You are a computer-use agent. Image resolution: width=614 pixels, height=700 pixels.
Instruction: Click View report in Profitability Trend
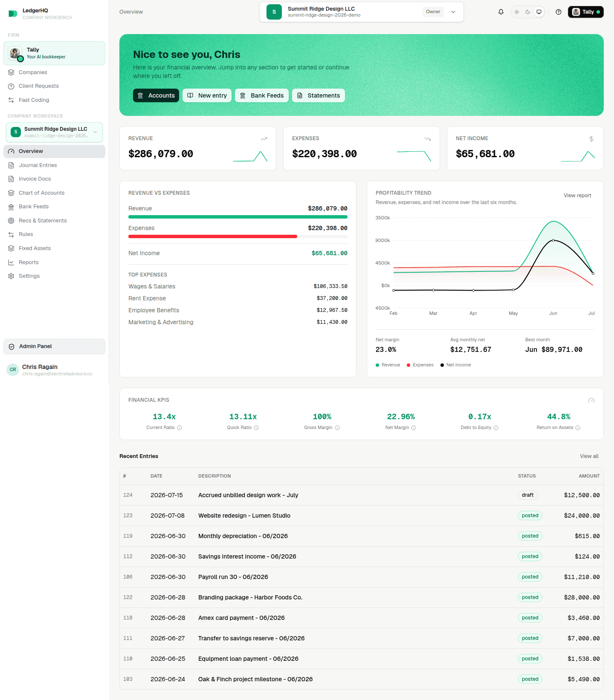577,196
